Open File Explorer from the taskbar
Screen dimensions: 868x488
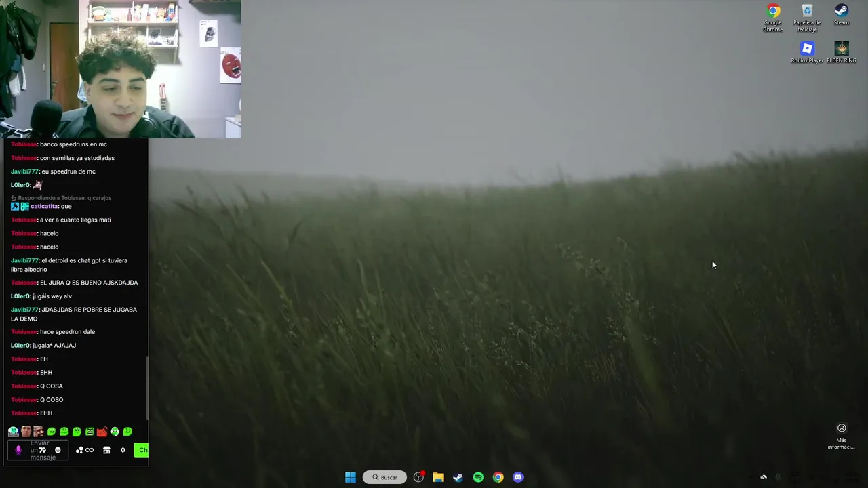[x=439, y=477]
